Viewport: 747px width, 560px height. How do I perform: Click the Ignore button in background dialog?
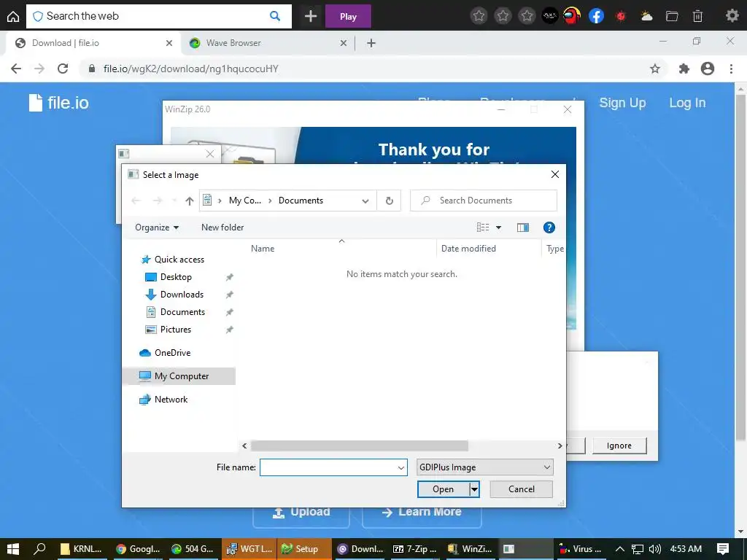619,446
